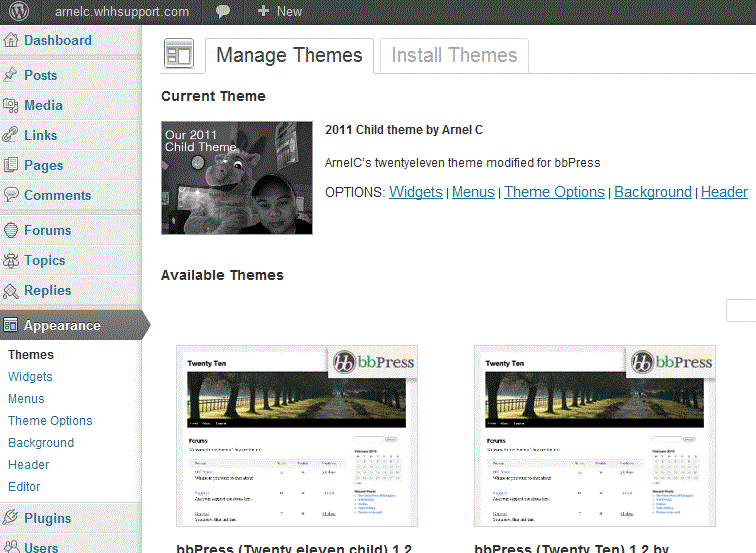Open Widgets submenu under Appearance

[30, 377]
